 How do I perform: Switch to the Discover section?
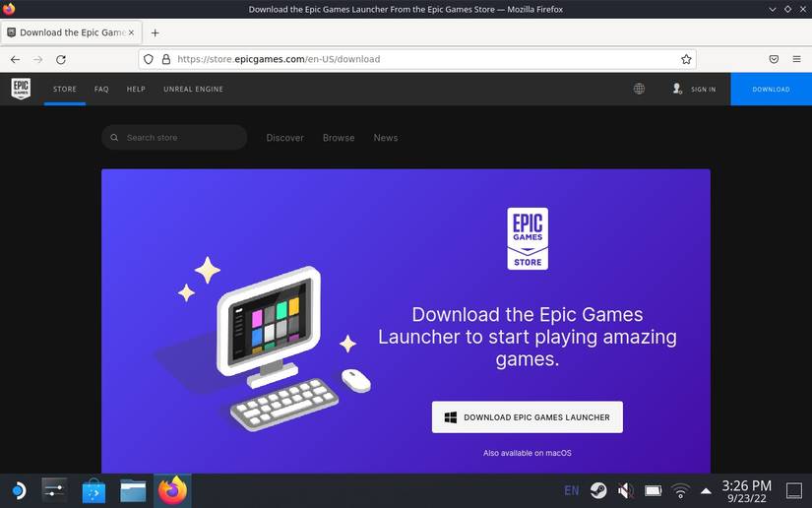(x=284, y=138)
